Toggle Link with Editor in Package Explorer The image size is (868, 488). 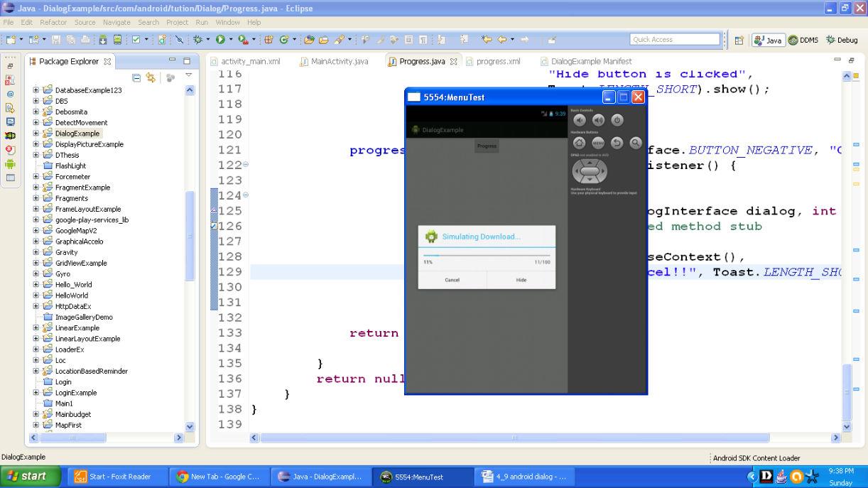click(x=151, y=77)
